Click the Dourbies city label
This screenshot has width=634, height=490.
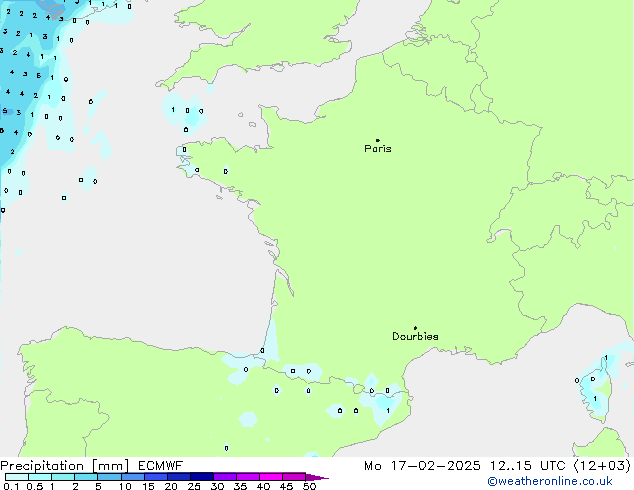415,337
